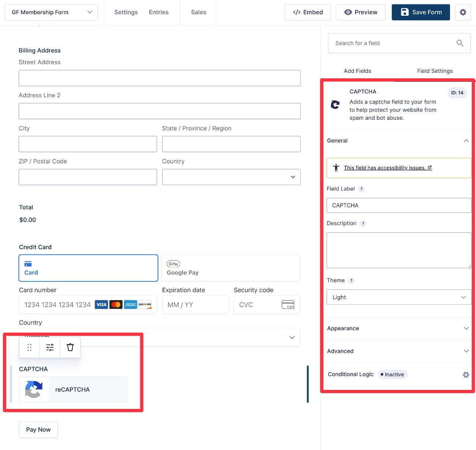476x450 pixels.
Task: Select the Card payment method
Action: pos(88,268)
